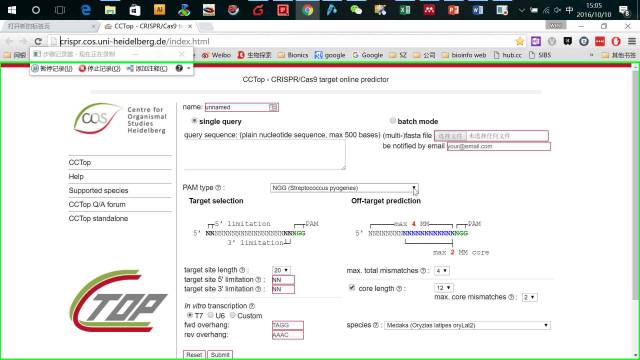640x360 pixels.
Task: Click the Submit button
Action: coord(220,355)
